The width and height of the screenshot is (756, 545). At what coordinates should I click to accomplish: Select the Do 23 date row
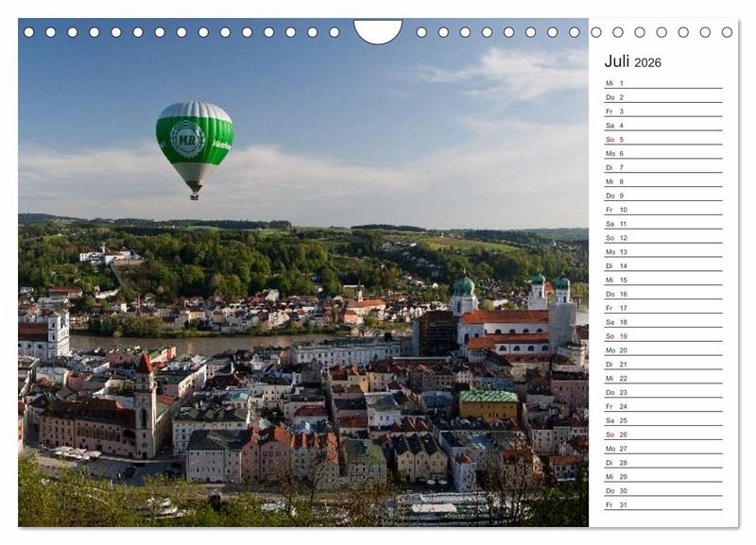[663, 392]
